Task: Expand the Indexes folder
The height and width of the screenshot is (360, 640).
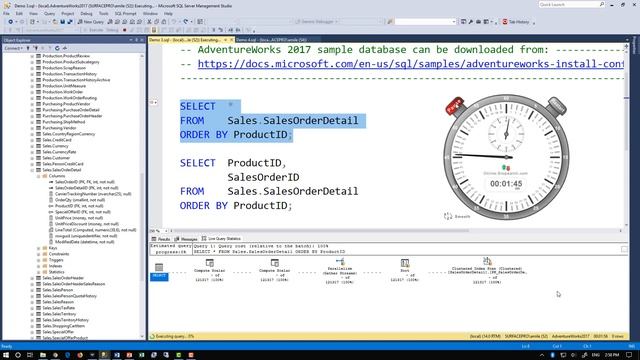Action: (39, 266)
